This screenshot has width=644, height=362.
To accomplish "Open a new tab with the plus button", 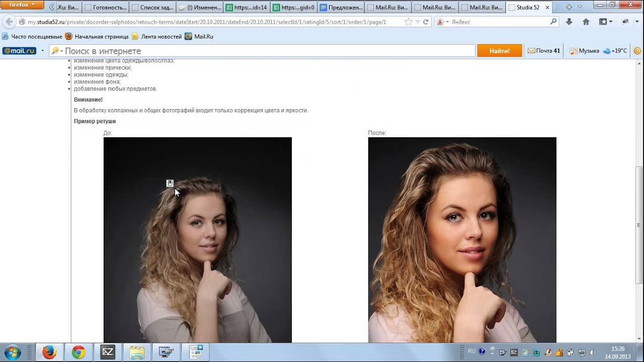I will click(x=569, y=8).
